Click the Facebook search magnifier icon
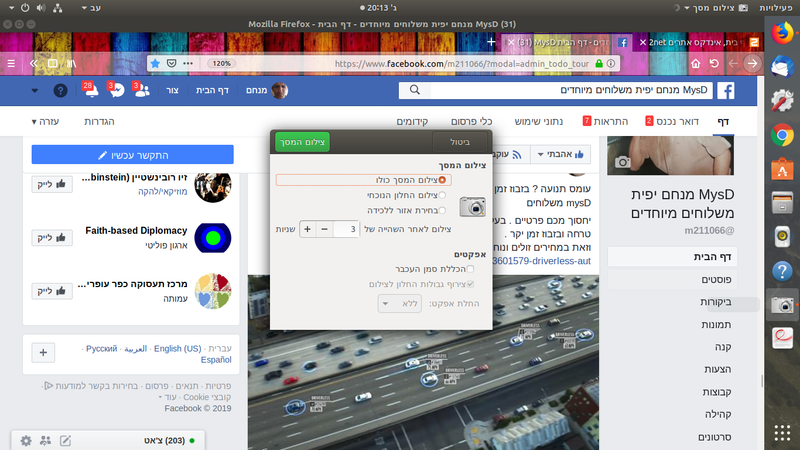 pyautogui.click(x=415, y=90)
